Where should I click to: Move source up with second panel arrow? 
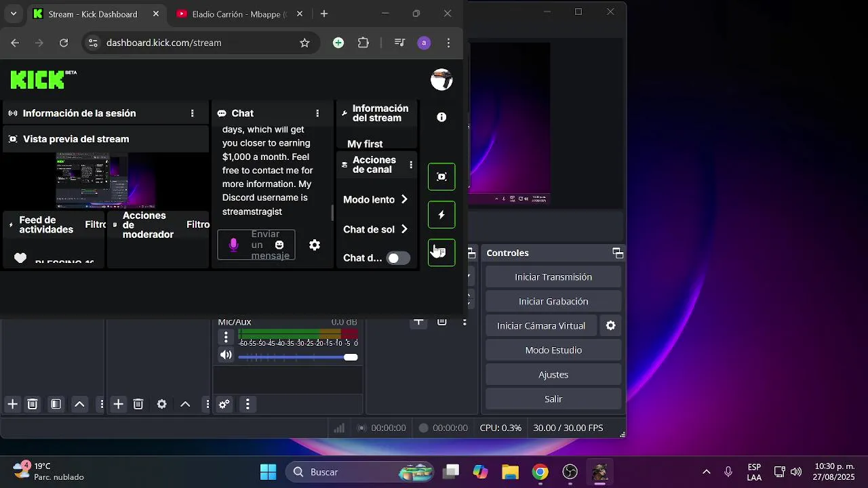point(185,405)
